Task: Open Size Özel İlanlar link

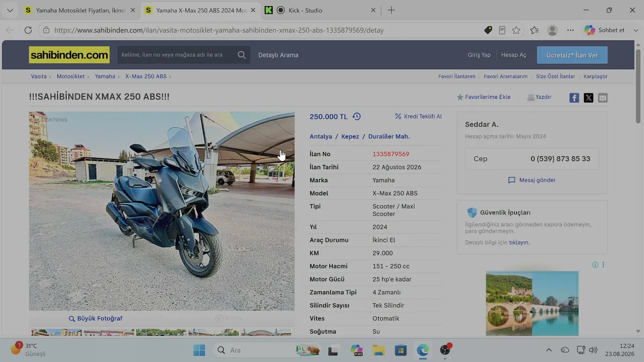Action: (x=555, y=76)
